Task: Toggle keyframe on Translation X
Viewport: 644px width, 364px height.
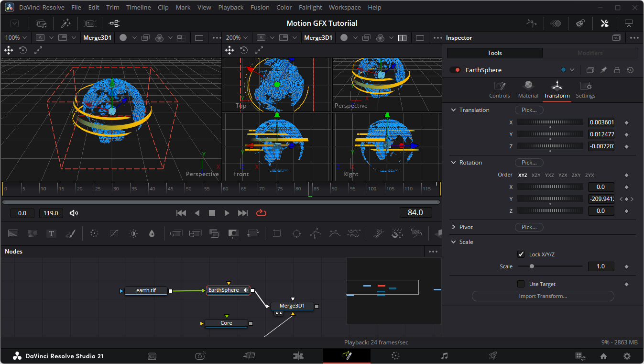Action: point(626,122)
